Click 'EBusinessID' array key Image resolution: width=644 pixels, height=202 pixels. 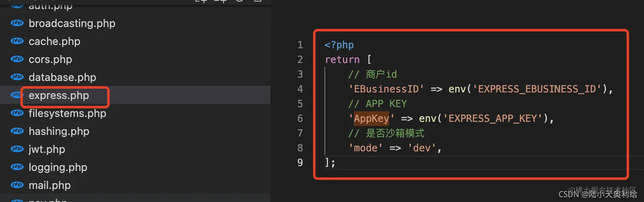pyautogui.click(x=386, y=89)
